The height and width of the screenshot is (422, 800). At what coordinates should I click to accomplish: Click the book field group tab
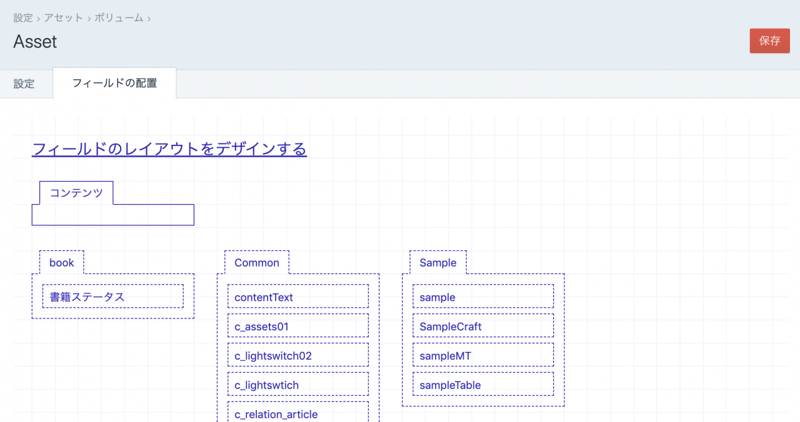(62, 263)
